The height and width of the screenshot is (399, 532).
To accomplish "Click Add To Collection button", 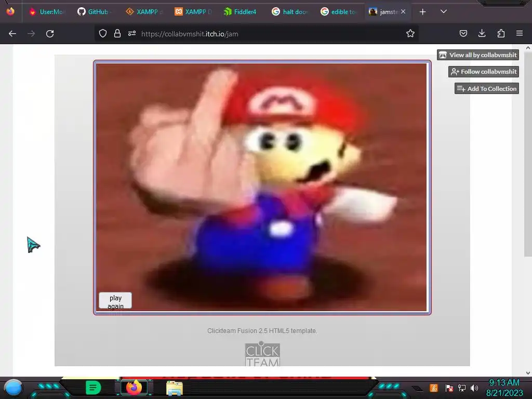I will coord(486,88).
